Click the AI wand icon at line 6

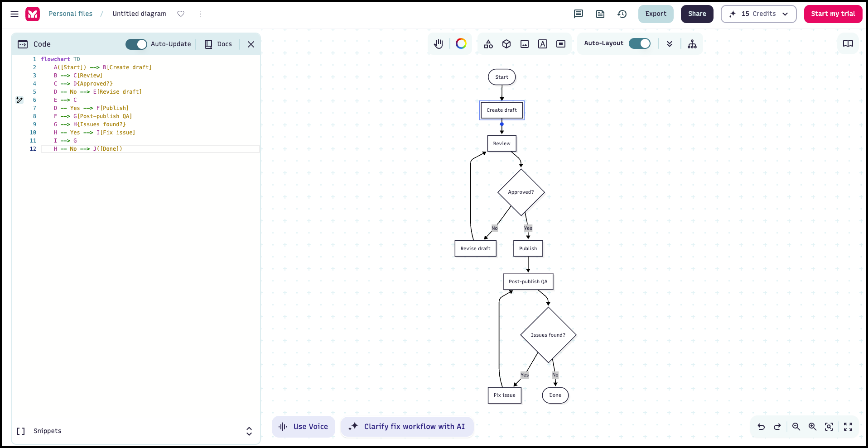[x=19, y=100]
